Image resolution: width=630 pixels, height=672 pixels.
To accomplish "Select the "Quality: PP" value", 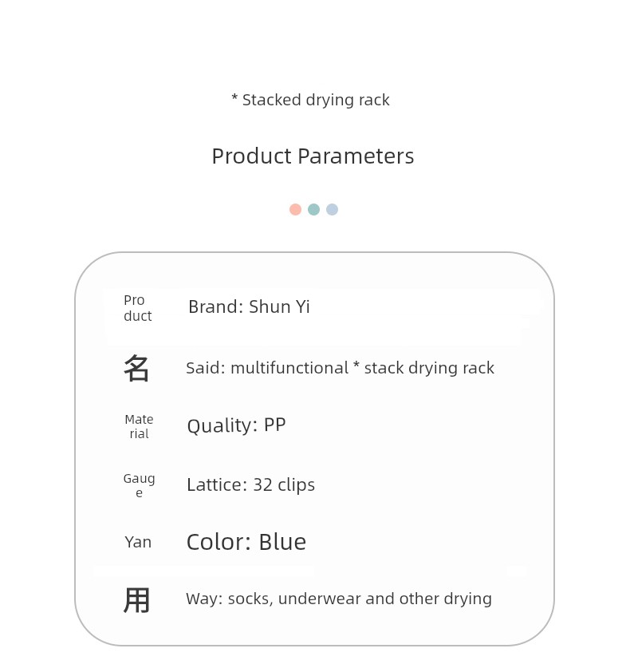I will click(236, 425).
